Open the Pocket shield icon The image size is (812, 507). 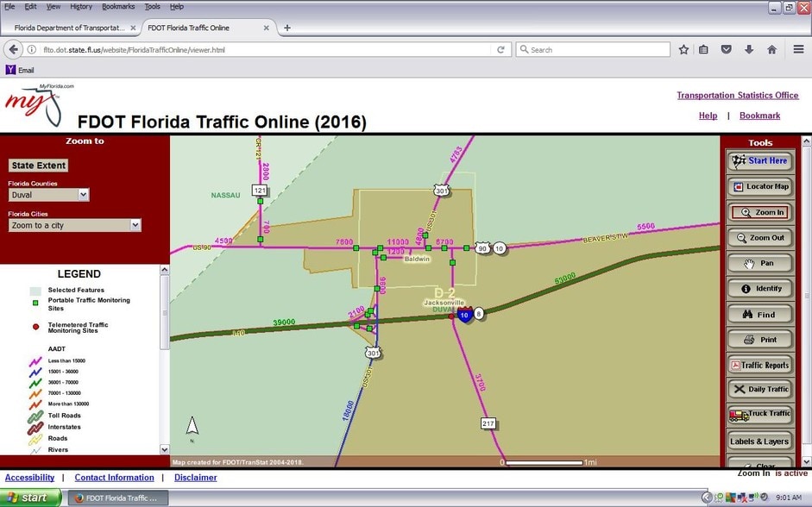click(727, 50)
